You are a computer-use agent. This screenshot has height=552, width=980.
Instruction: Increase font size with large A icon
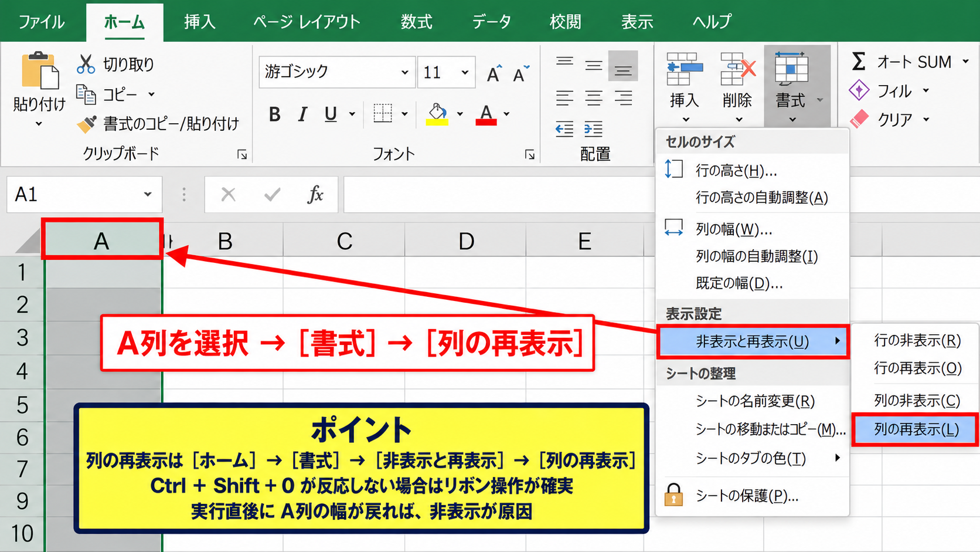pos(494,73)
